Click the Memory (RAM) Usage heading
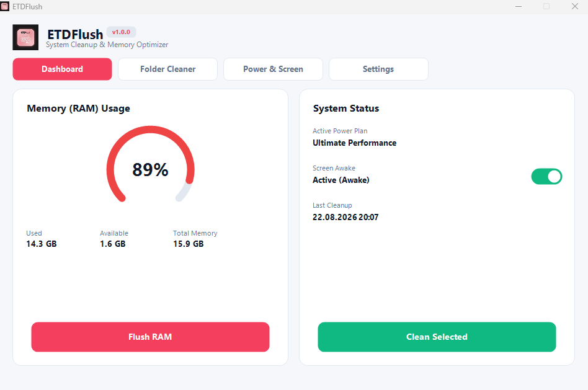This screenshot has width=588, height=390. (x=78, y=109)
